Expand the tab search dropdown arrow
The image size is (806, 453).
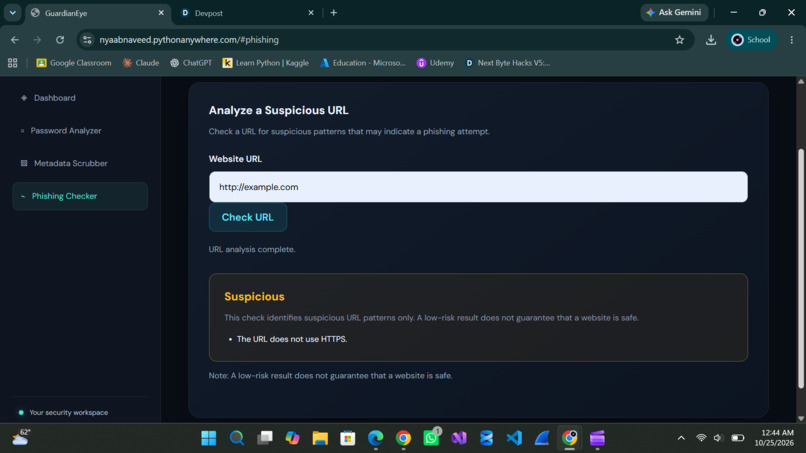12,13
